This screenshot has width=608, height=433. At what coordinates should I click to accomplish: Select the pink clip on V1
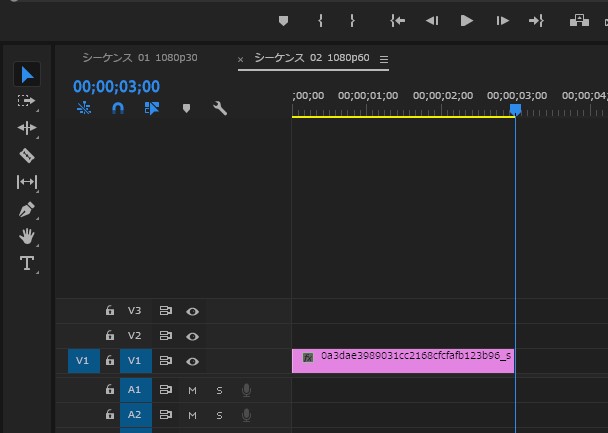coord(403,360)
